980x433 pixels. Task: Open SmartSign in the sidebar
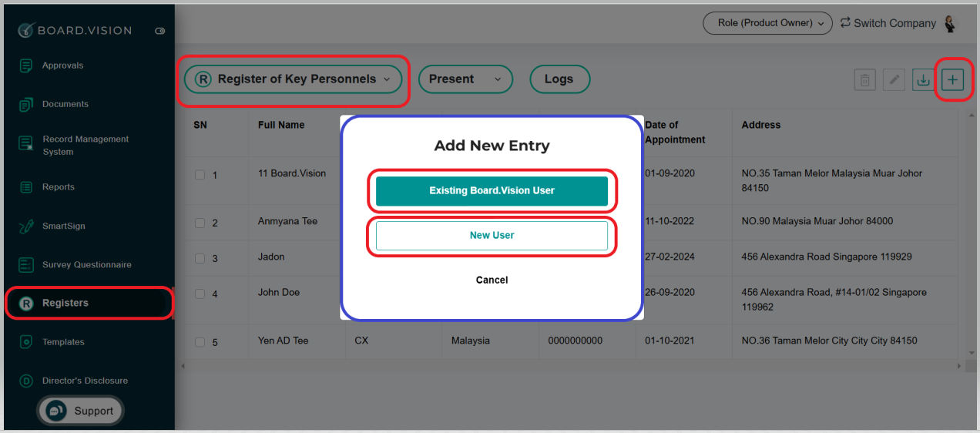coord(64,227)
